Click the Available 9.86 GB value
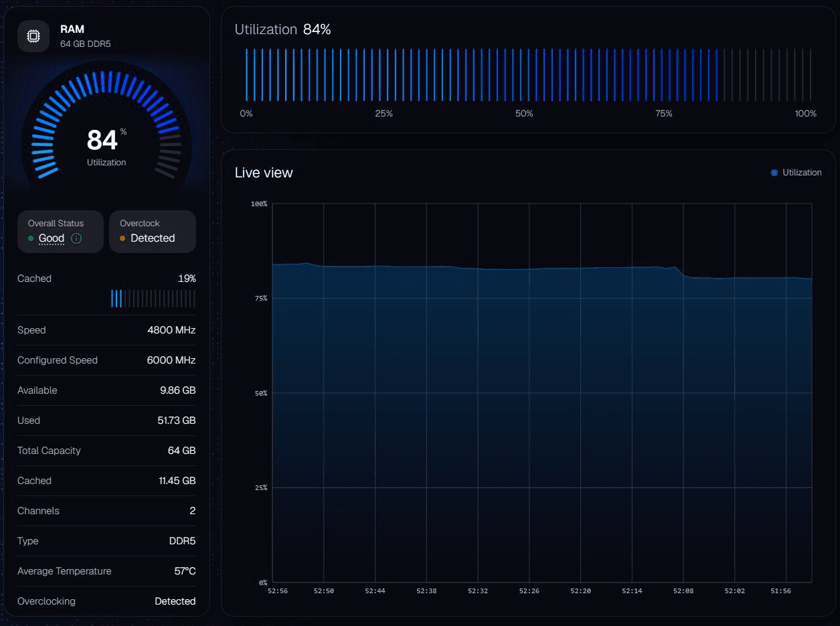840x626 pixels. (x=178, y=390)
